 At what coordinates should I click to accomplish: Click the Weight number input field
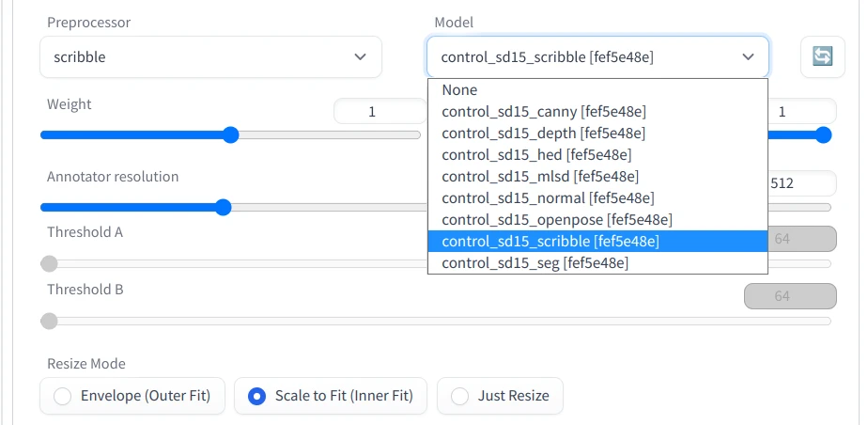[373, 111]
